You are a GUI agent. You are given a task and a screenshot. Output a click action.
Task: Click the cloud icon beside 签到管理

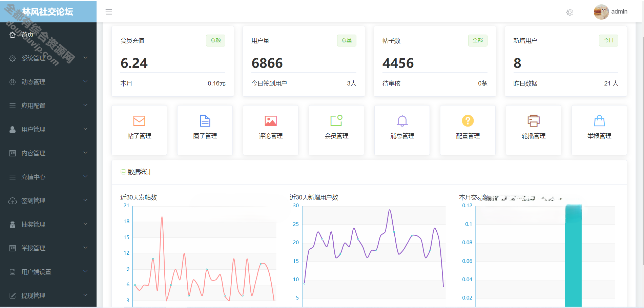(13, 200)
